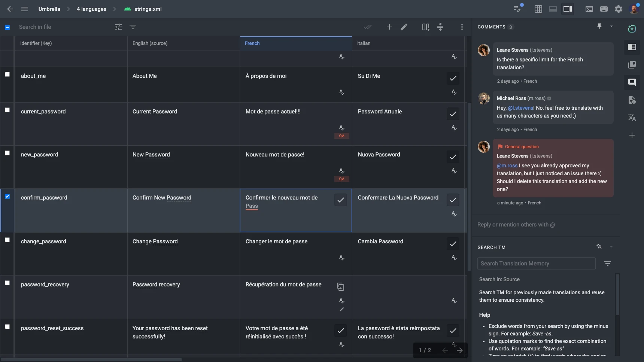The image size is (644, 362).
Task: Open the filter icon next to search field
Action: pos(133,27)
